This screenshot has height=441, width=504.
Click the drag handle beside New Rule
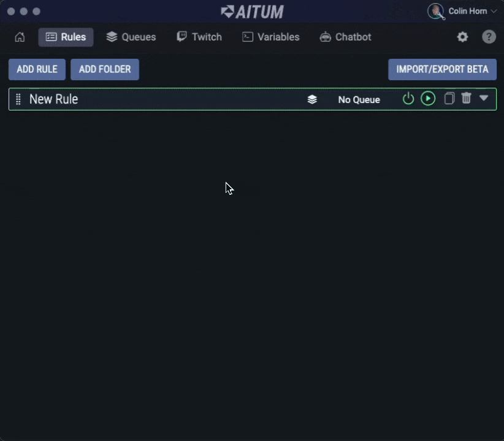[x=18, y=99]
